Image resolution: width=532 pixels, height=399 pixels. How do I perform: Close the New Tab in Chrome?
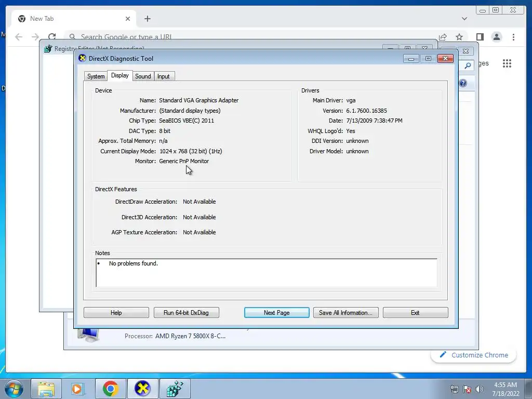[128, 19]
